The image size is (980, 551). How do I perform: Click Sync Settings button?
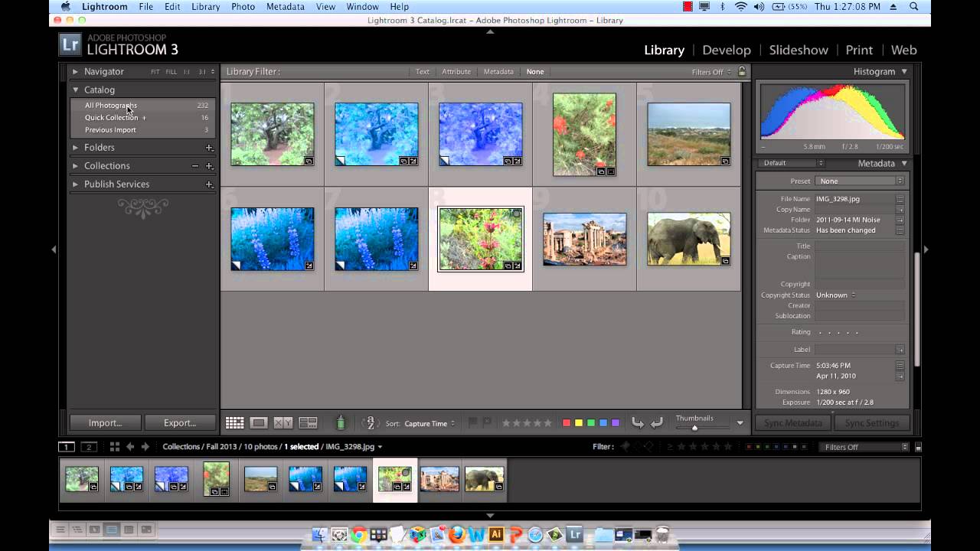tap(871, 423)
